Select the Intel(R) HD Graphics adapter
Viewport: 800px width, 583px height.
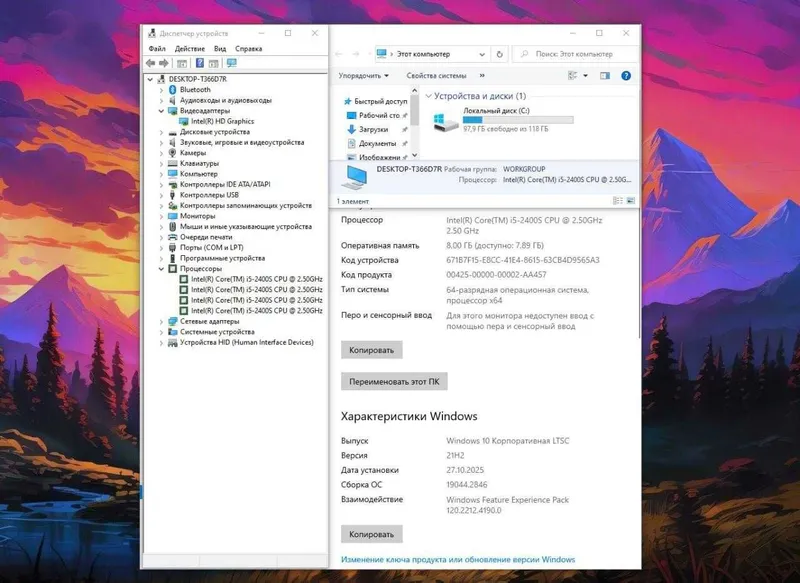click(222, 121)
